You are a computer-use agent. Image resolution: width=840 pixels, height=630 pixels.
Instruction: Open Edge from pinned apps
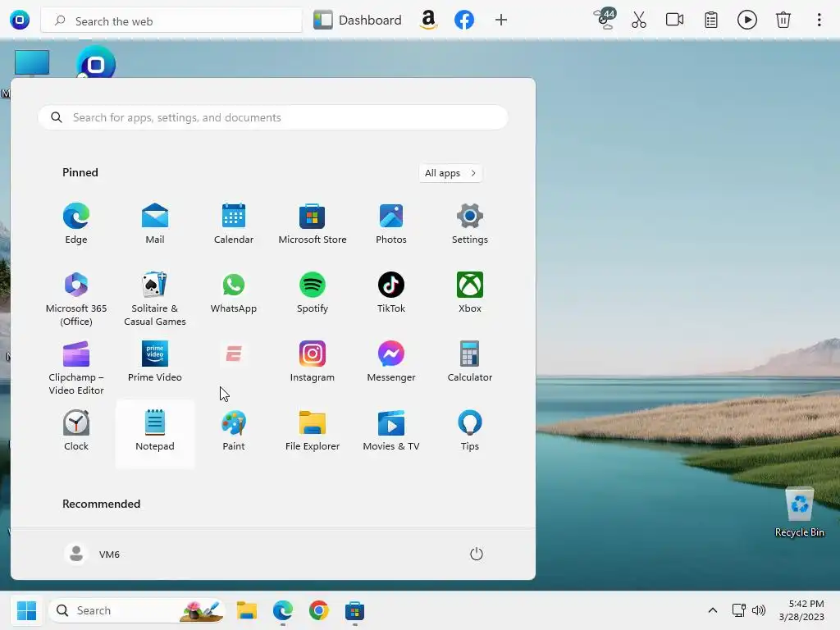(x=76, y=224)
